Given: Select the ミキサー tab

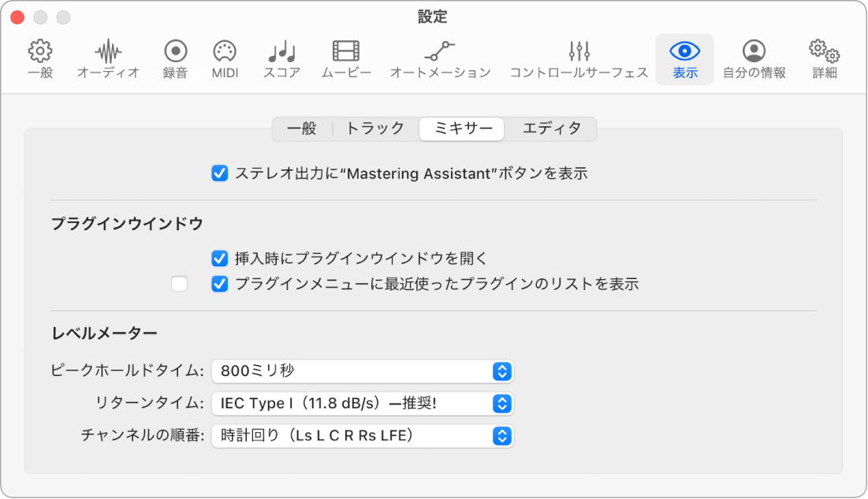Looking at the screenshot, I should [462, 129].
